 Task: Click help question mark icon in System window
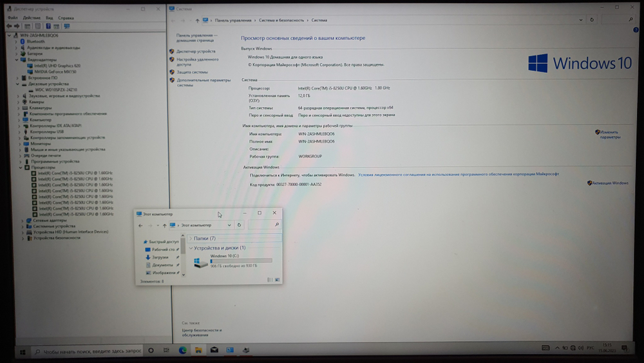tap(636, 30)
